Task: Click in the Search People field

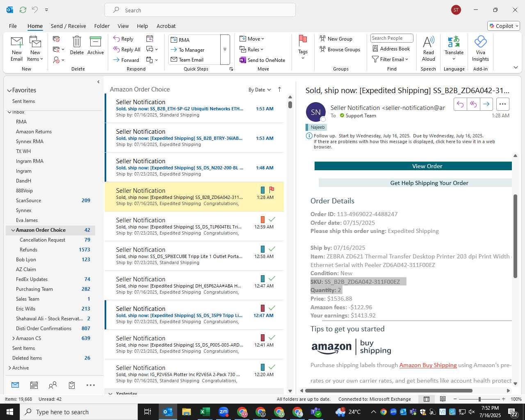Action: (391, 38)
